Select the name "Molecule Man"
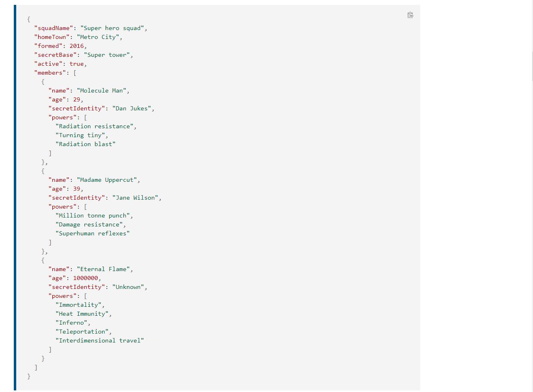The height and width of the screenshot is (392, 533). pos(101,90)
